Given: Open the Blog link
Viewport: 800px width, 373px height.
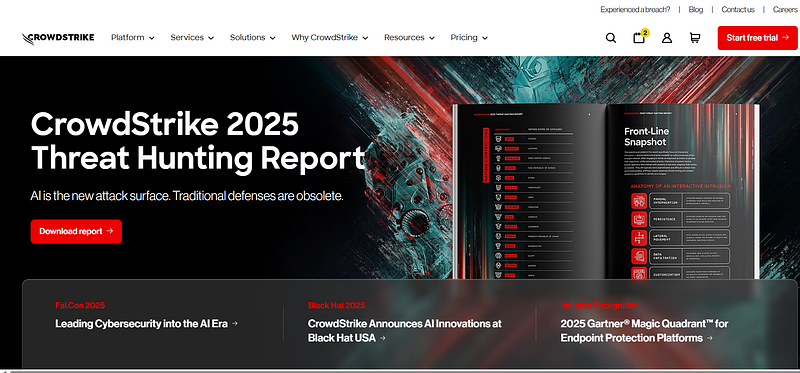Looking at the screenshot, I should pyautogui.click(x=695, y=9).
